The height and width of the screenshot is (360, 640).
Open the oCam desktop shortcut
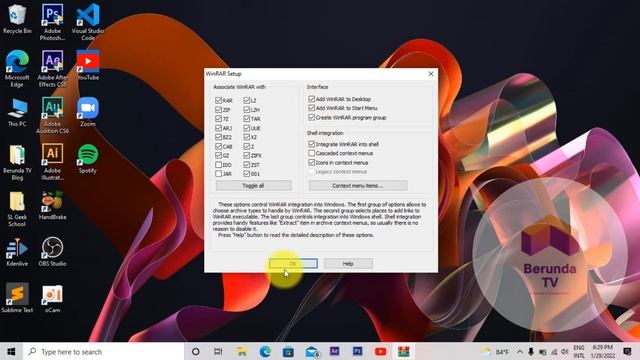(52, 298)
